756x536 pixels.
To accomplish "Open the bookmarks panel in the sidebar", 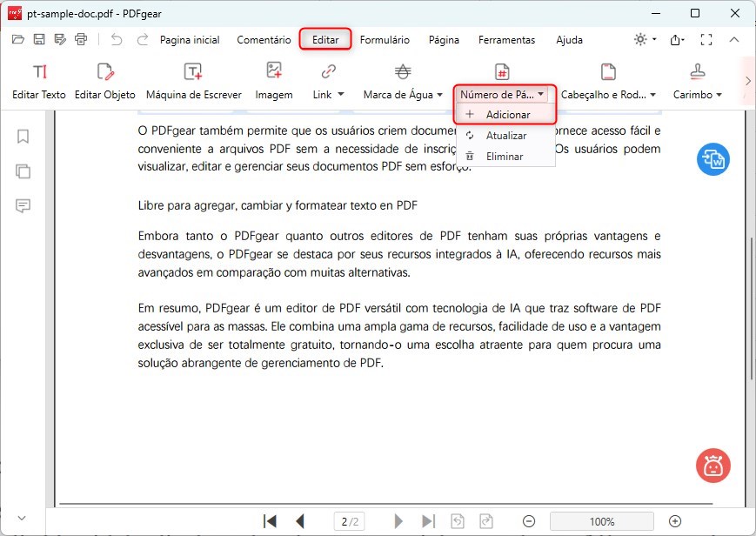I will [22, 137].
